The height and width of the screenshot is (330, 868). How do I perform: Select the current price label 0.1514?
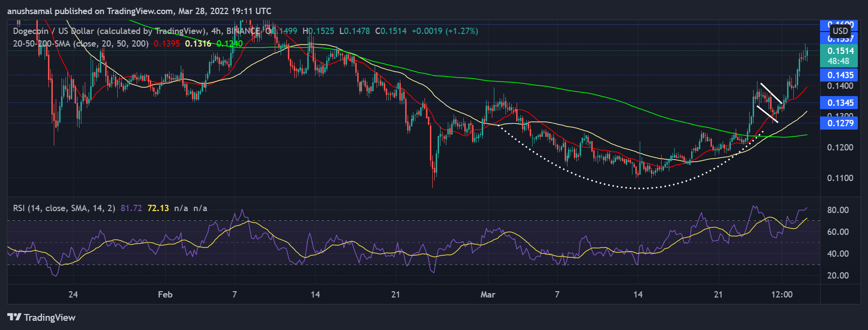840,51
